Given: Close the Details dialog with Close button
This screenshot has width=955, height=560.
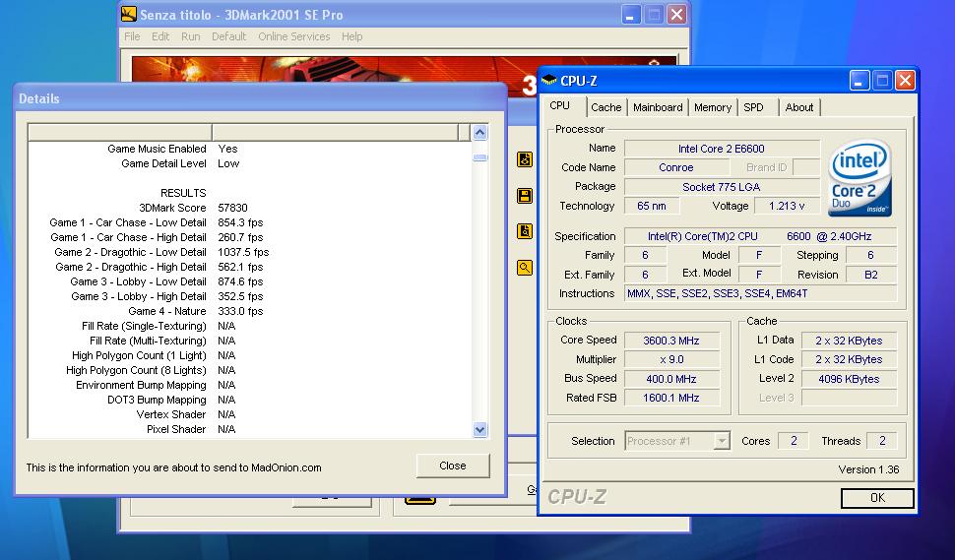Looking at the screenshot, I should click(x=453, y=466).
